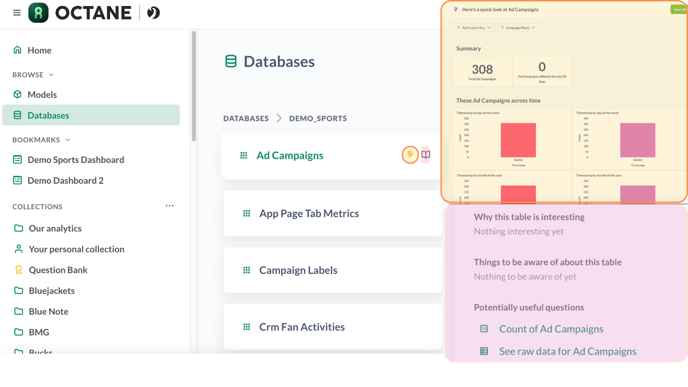Click the pink bar in second day-of-week chart
This screenshot has height=387, width=688.
pos(638,140)
